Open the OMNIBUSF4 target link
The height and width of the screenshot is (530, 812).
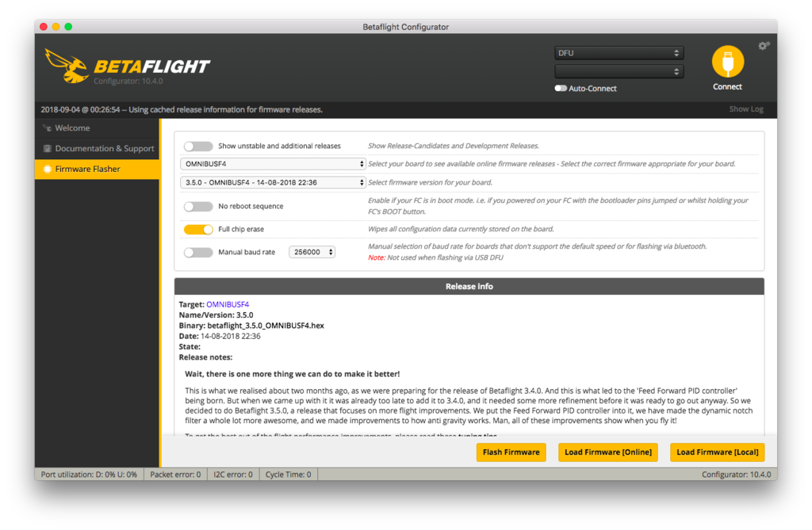(228, 305)
